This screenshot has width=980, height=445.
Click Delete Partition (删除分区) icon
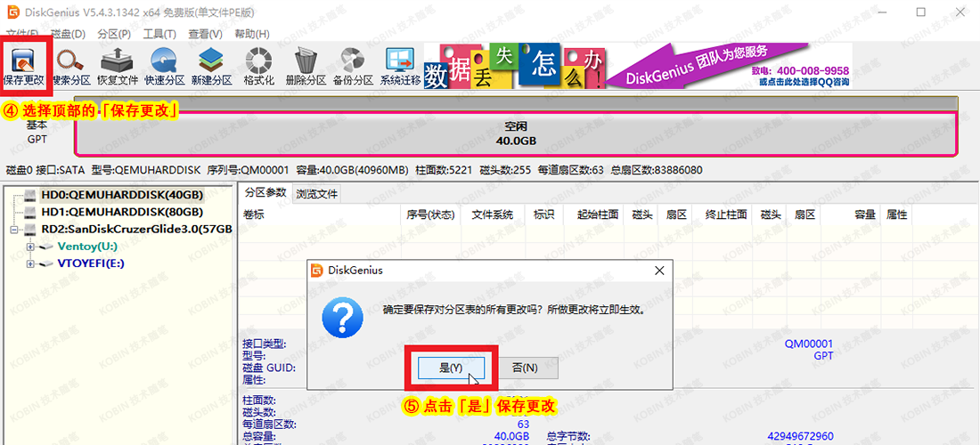[x=306, y=67]
